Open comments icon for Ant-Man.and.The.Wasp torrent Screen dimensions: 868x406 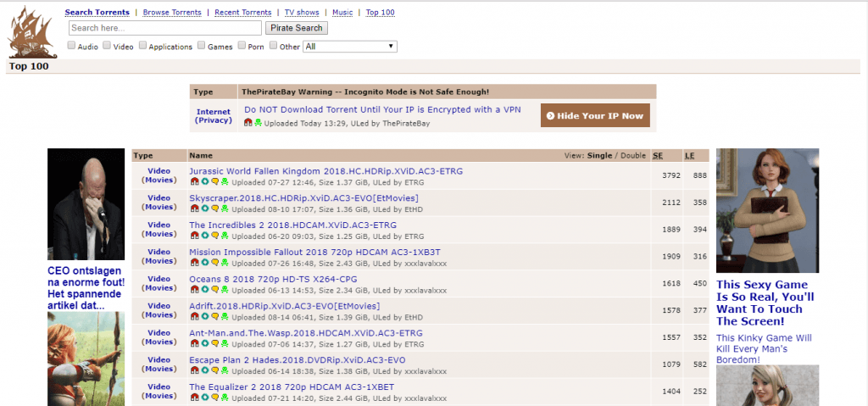(x=214, y=343)
